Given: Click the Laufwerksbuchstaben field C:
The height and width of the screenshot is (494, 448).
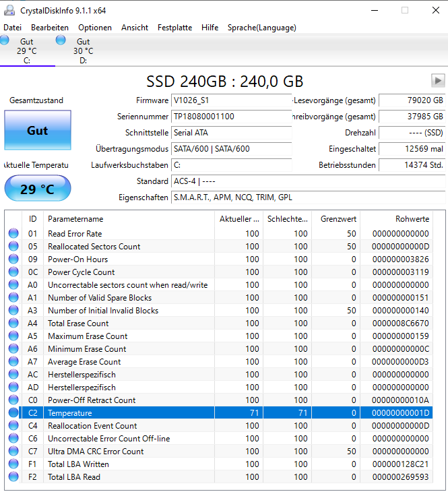Looking at the screenshot, I should click(x=231, y=165).
